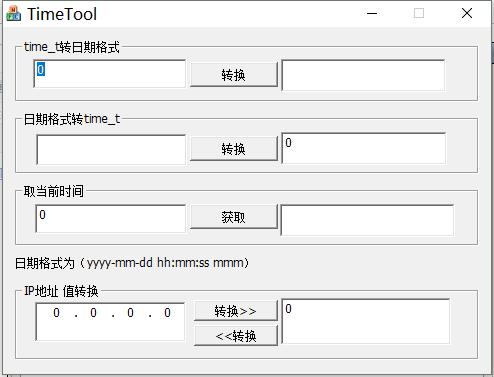Click 转换 button in 日期格式转time_t group
Image resolution: width=494 pixels, height=377 pixels.
234,149
